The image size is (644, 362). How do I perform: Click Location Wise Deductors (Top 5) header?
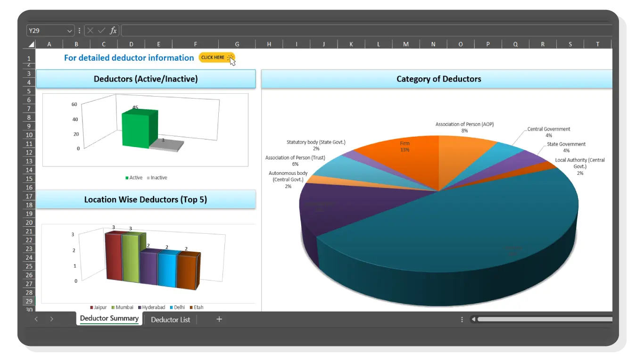pyautogui.click(x=146, y=199)
